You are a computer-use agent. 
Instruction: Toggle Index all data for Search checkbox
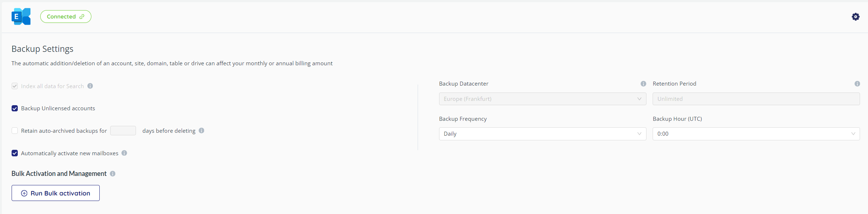click(x=15, y=86)
